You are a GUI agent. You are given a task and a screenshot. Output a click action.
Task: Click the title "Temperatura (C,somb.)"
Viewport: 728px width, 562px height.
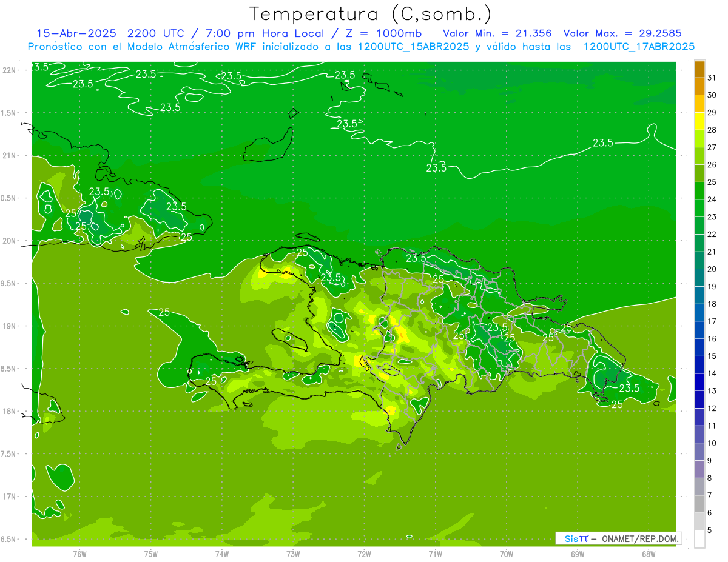point(371,14)
